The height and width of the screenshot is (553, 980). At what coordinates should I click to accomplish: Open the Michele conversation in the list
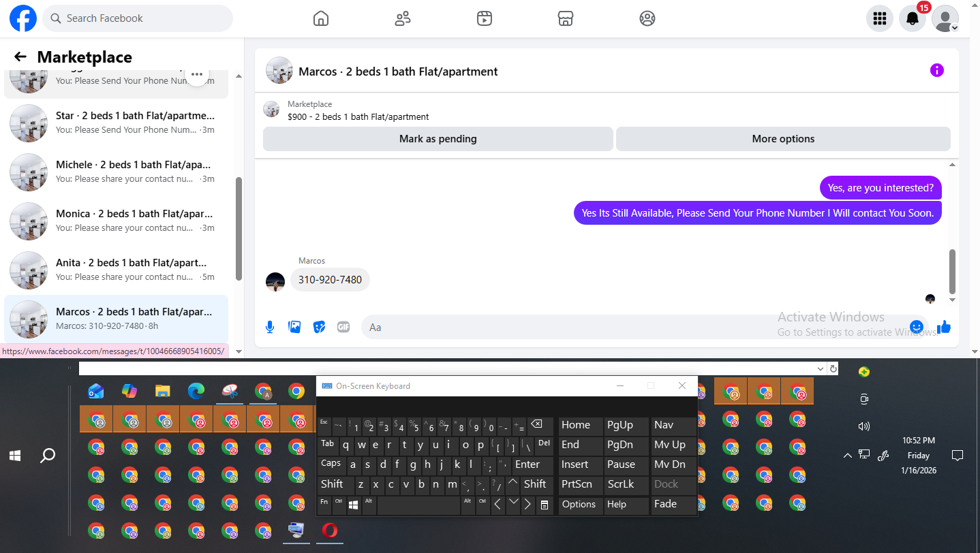(x=117, y=172)
